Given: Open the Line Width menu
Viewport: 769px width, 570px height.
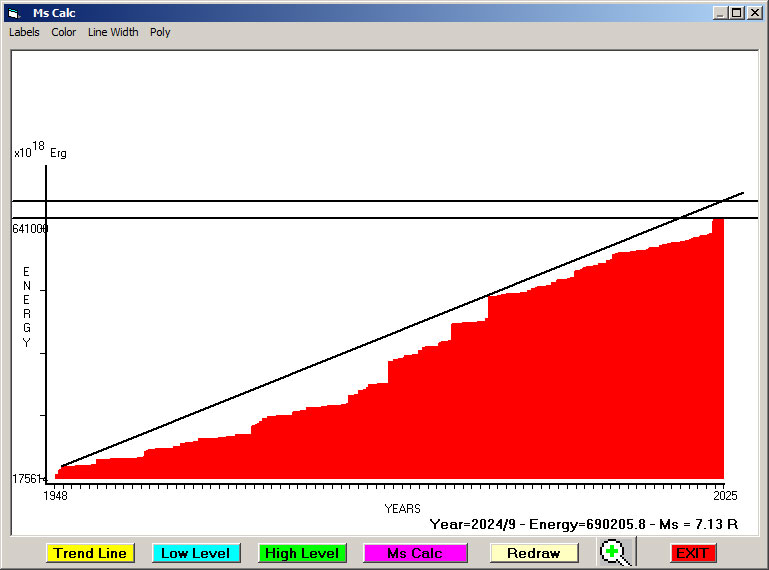Looking at the screenshot, I should 113,32.
